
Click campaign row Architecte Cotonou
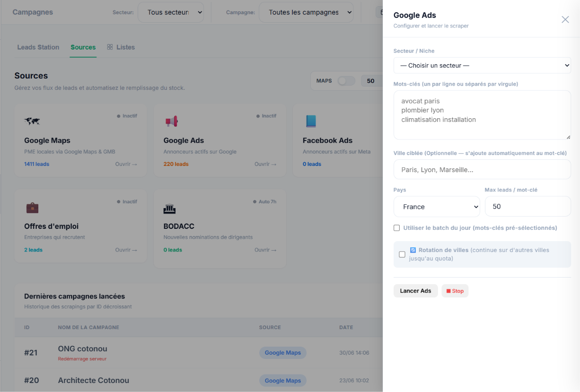pyautogui.click(x=198, y=380)
